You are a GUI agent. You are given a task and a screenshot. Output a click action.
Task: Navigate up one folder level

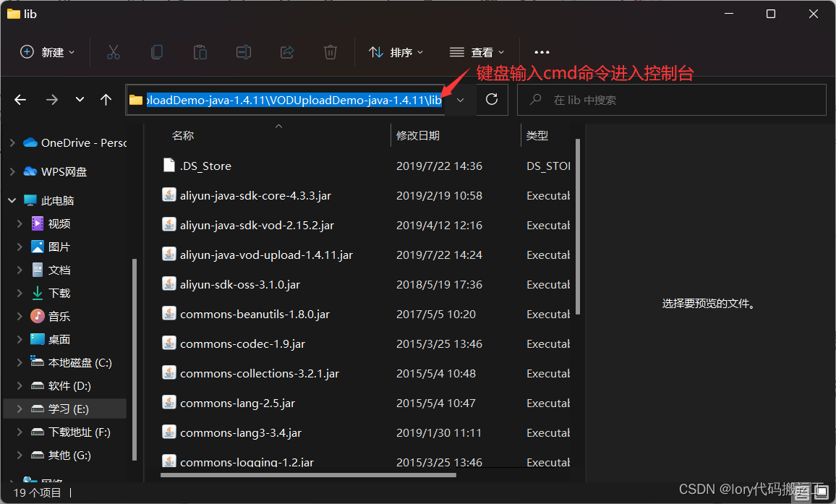[x=106, y=100]
